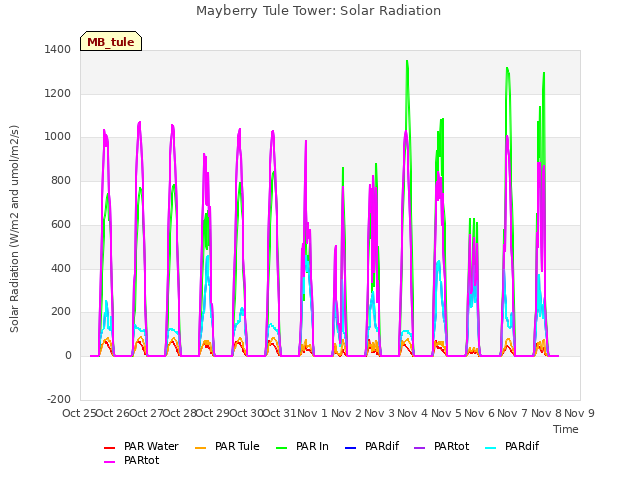Click the 0 y-axis tick label

tap(68, 356)
